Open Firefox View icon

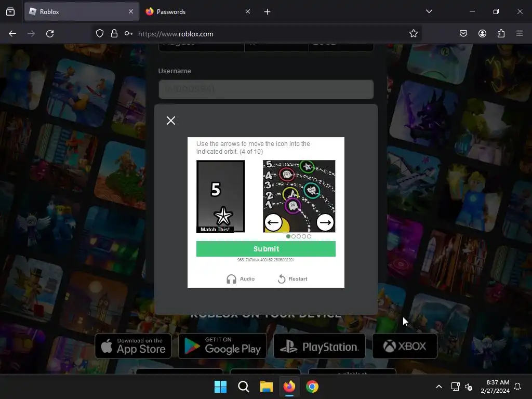coord(10,11)
